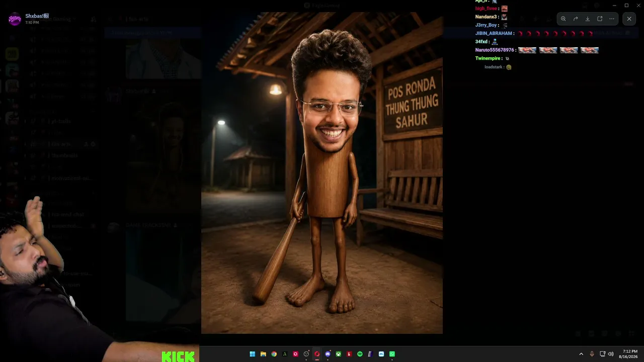Launch Google Chrome from the taskbar
This screenshot has width=644, height=362.
[274, 354]
